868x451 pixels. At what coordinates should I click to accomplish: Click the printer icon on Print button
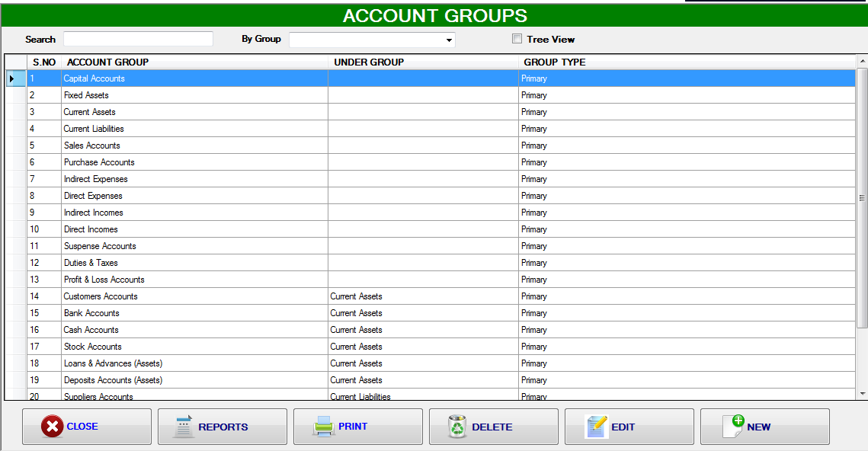click(323, 426)
